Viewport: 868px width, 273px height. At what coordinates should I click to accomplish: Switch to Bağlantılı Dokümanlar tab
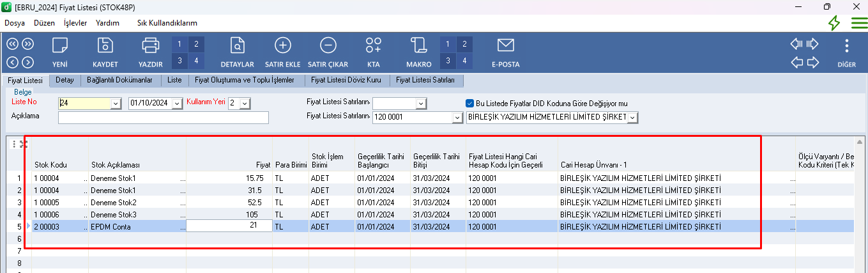[x=119, y=81]
